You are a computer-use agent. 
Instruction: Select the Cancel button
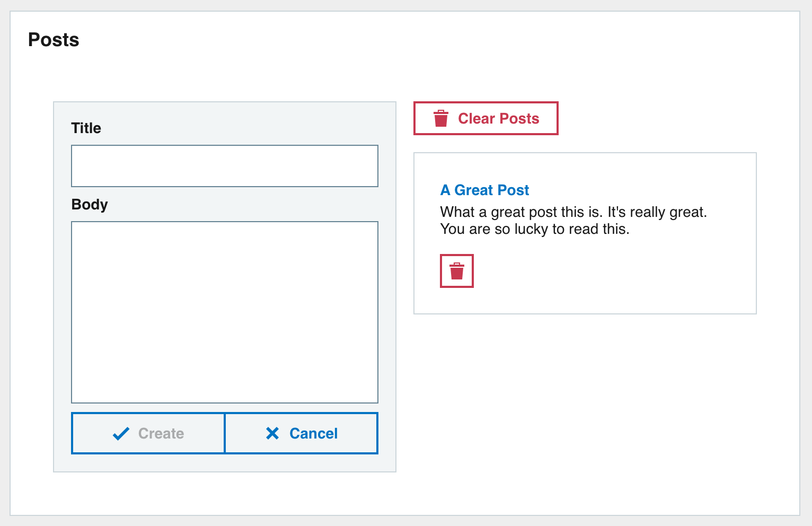point(301,433)
